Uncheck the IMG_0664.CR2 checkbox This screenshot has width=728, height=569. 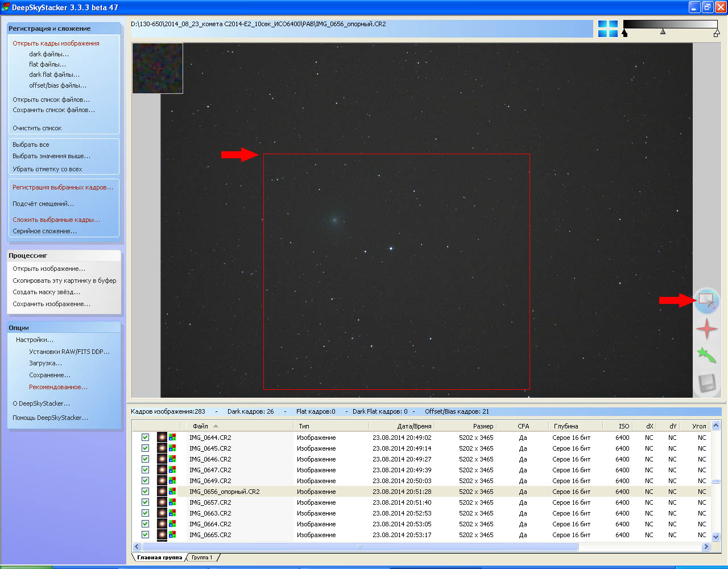coord(145,524)
